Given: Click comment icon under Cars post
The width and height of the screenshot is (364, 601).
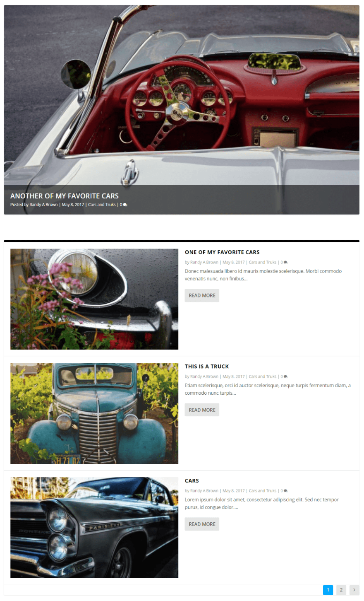Looking at the screenshot, I should (285, 491).
